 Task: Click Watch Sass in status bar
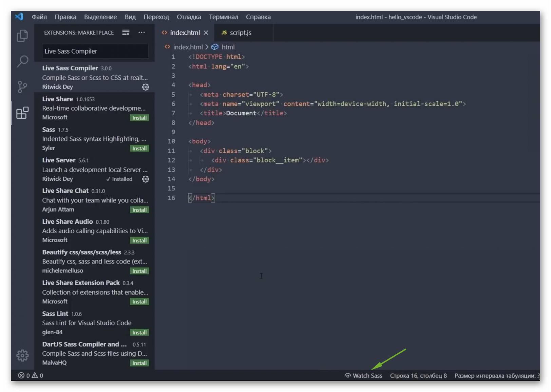point(363,375)
